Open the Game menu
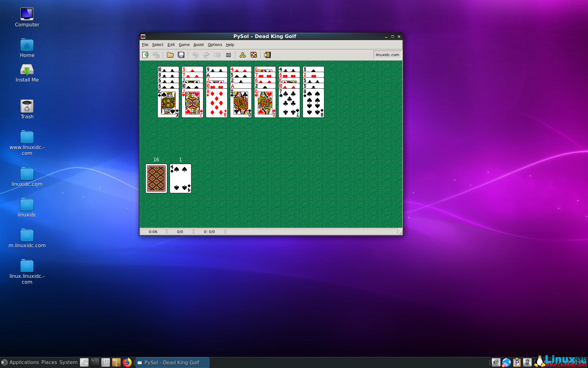The height and width of the screenshot is (368, 588). (x=184, y=45)
